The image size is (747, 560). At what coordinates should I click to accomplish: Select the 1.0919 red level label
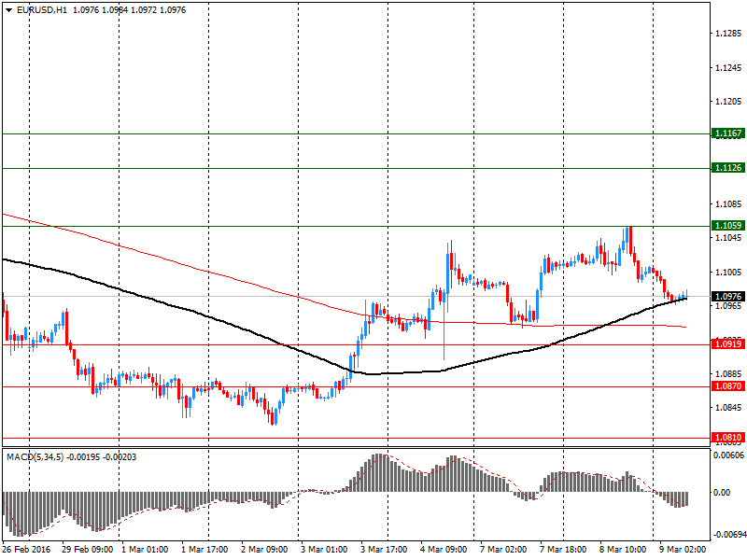click(728, 344)
